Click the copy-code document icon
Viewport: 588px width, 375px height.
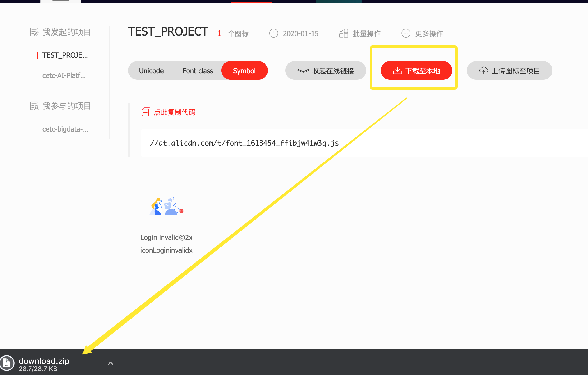coord(146,112)
